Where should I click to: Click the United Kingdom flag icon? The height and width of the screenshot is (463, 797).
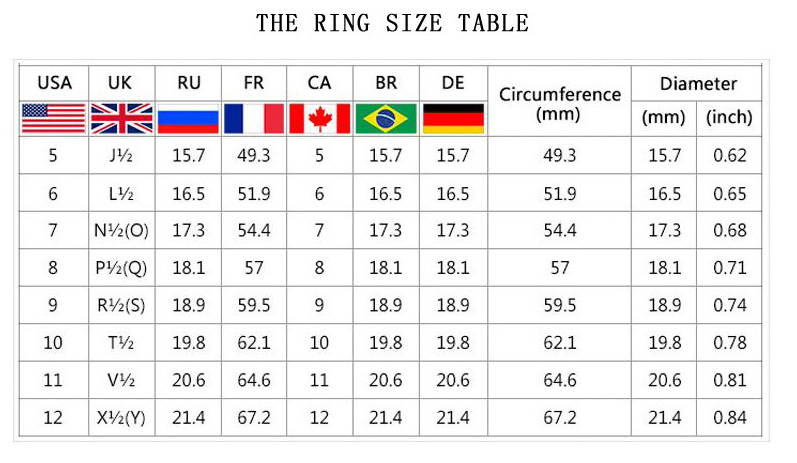pos(120,119)
